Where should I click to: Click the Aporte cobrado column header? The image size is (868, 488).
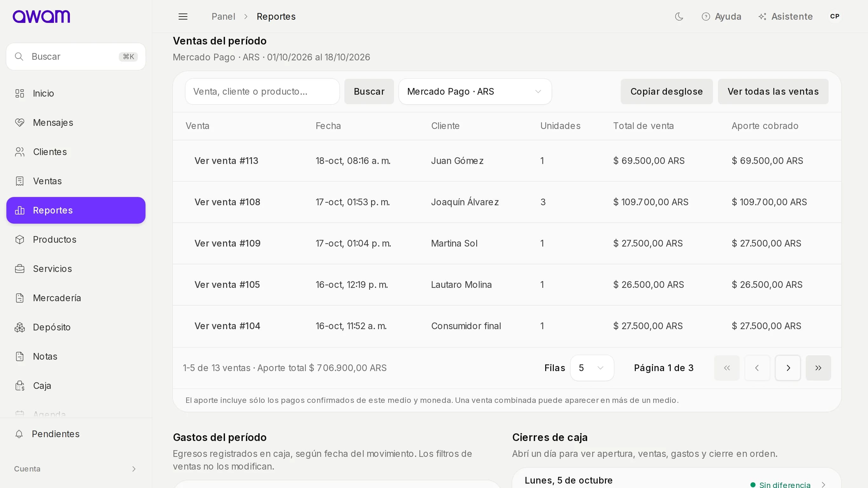click(764, 126)
